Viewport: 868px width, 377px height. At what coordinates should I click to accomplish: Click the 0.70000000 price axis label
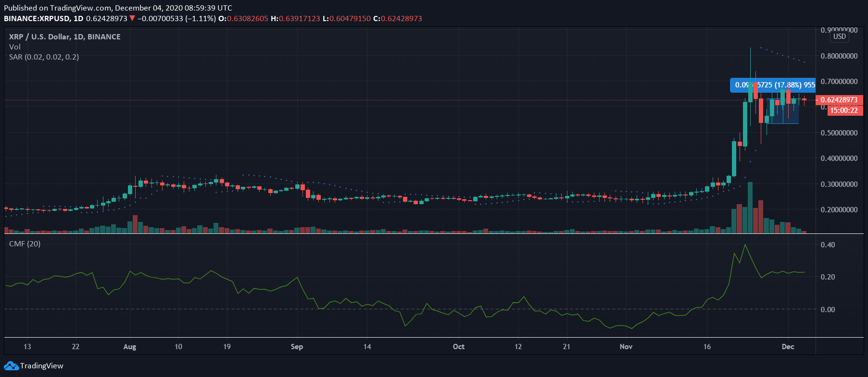(x=839, y=82)
